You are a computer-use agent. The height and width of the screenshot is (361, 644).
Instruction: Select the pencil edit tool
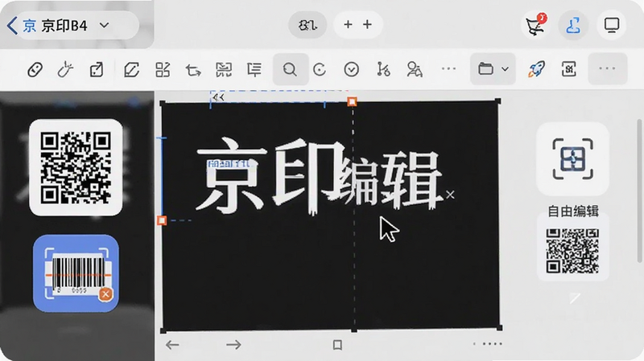tap(131, 69)
